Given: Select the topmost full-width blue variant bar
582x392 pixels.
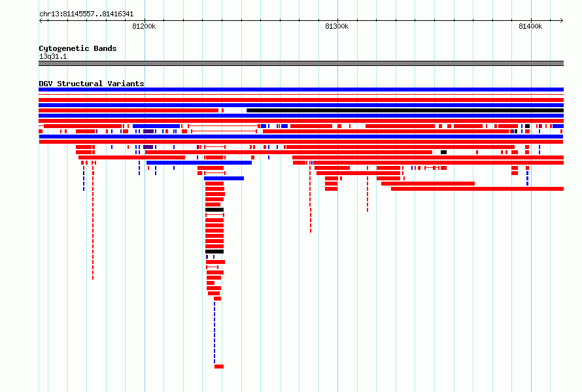Looking at the screenshot, I should [301, 90].
